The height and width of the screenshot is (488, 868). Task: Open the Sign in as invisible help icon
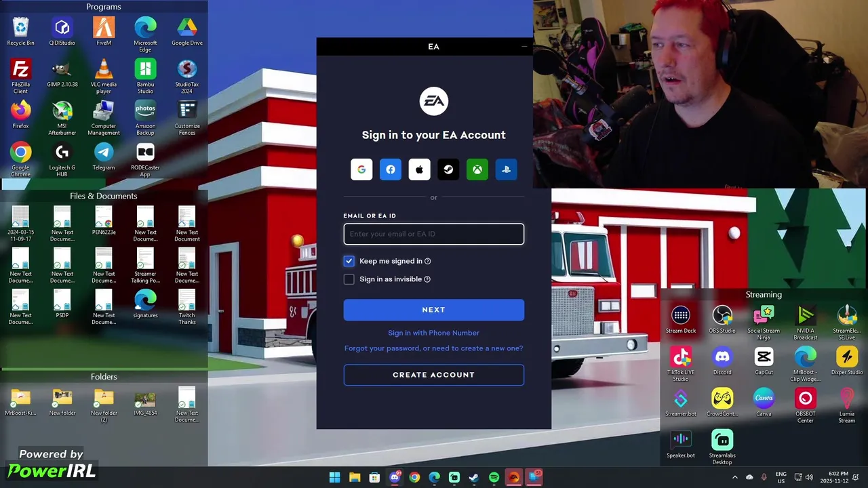coord(427,279)
